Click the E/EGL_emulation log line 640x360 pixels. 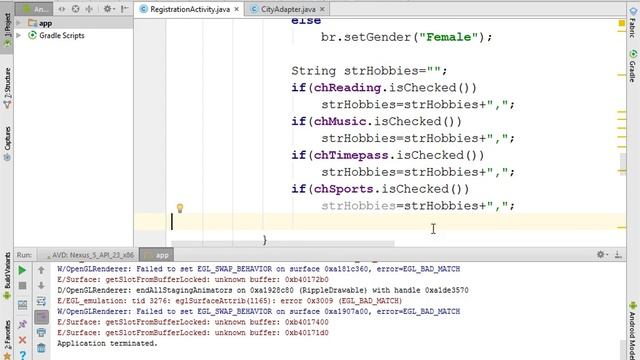[229, 301]
